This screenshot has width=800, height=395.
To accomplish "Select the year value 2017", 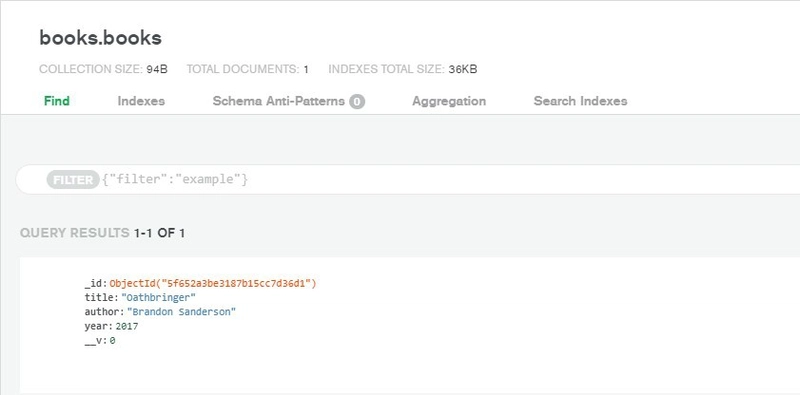I will click(127, 326).
